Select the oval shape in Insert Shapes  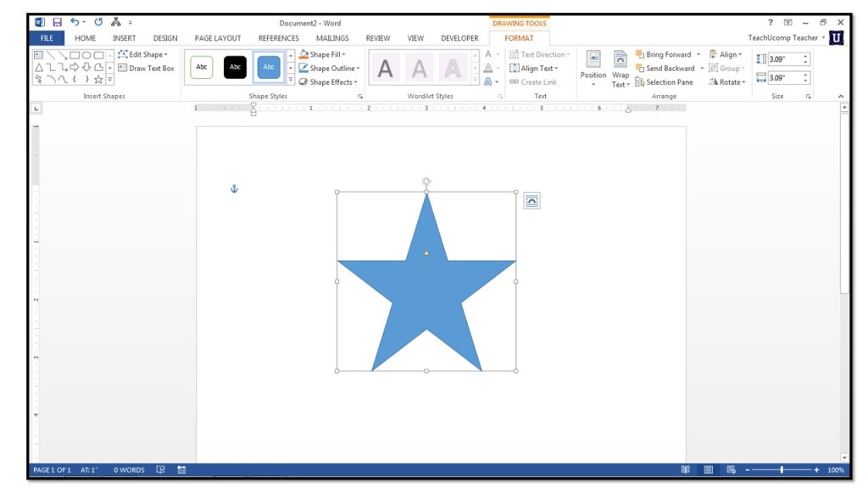click(86, 55)
